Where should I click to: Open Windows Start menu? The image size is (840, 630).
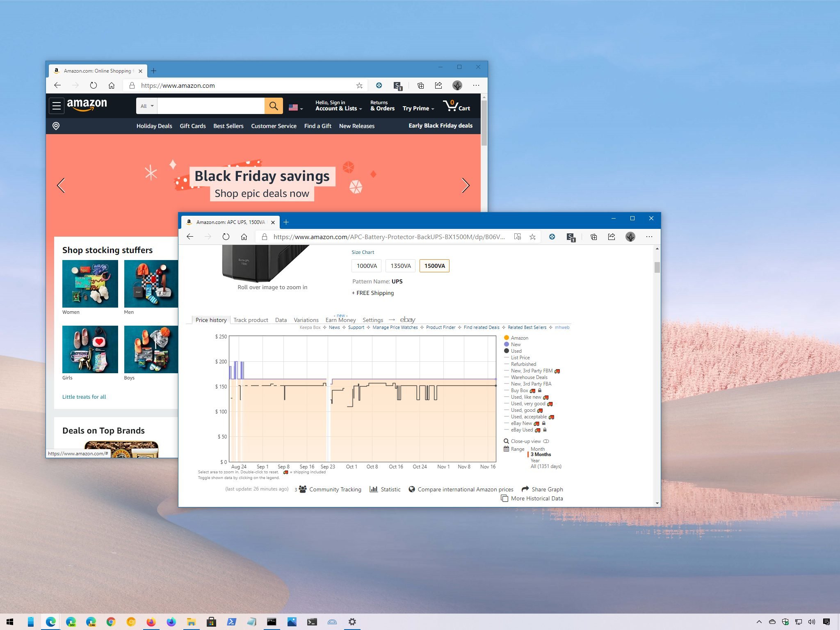10,622
